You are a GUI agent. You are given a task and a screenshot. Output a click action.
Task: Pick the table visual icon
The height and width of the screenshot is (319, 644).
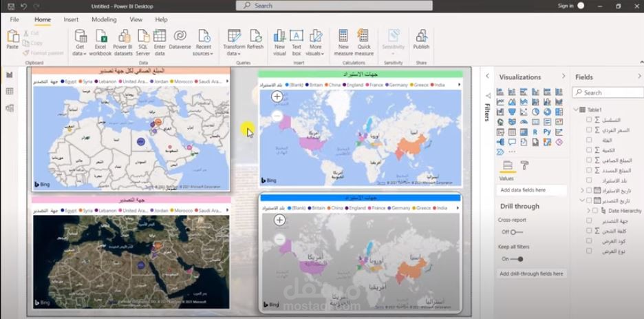coord(512,132)
